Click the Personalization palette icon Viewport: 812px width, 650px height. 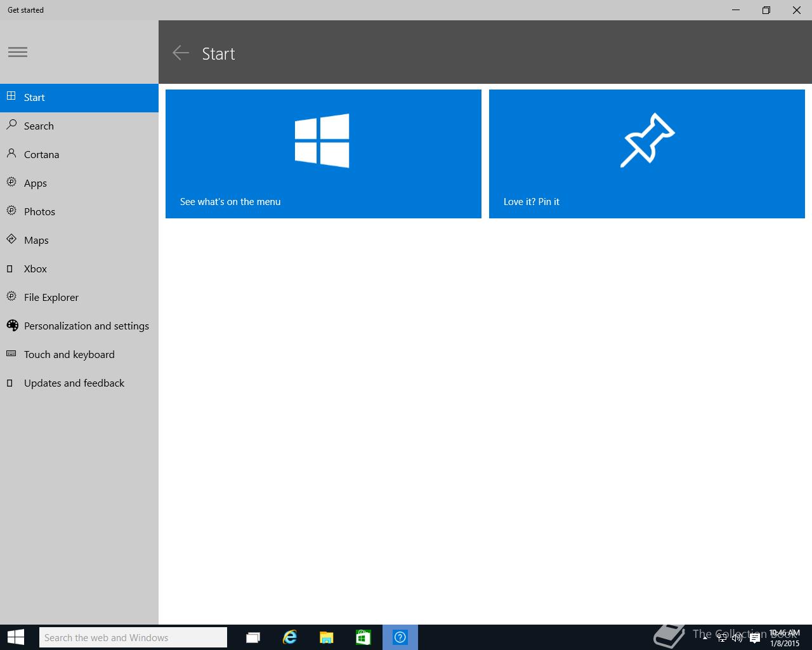(12, 325)
